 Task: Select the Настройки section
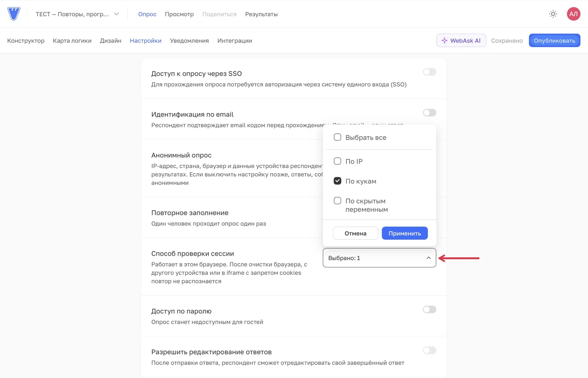tap(145, 41)
